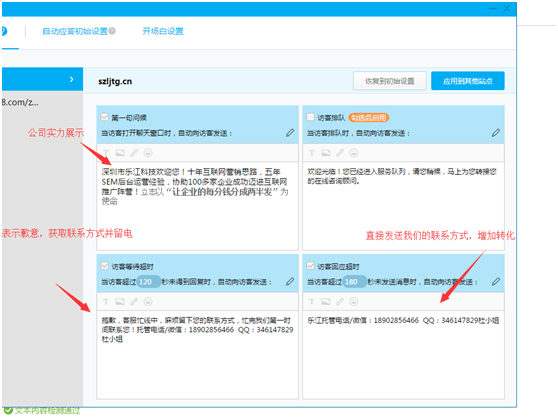Expand the selected site chevron in sidebar

[x=72, y=79]
